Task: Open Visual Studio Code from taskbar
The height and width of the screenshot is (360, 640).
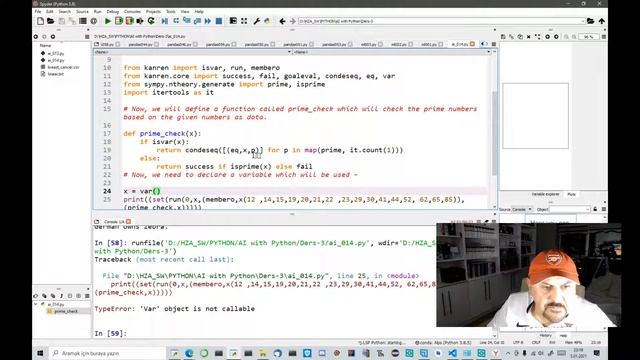Action: 452,353
